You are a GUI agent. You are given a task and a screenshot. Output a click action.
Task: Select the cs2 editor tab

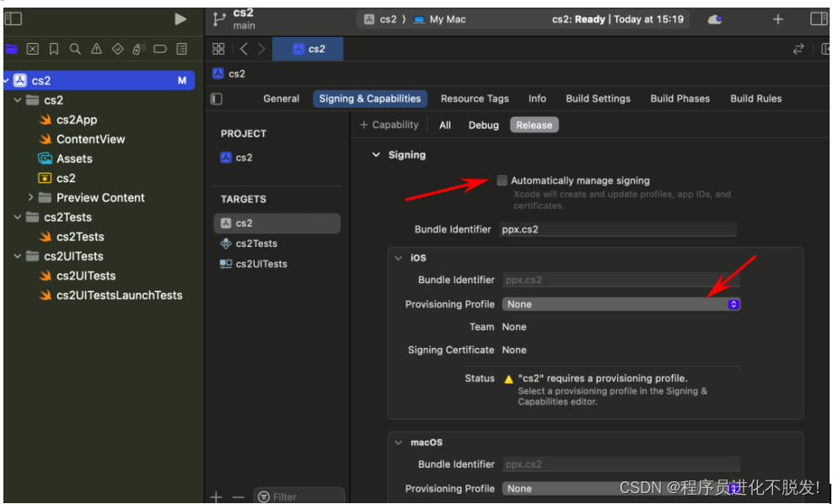(x=308, y=49)
